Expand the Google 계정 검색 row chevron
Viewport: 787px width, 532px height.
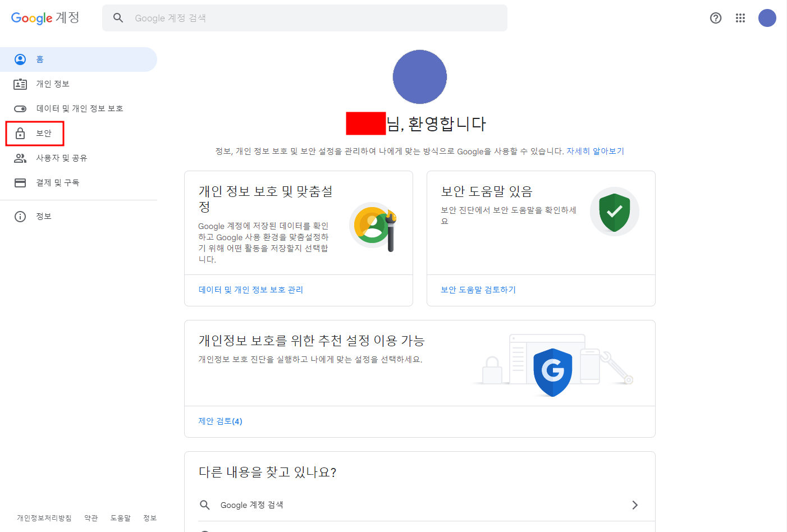coord(635,505)
